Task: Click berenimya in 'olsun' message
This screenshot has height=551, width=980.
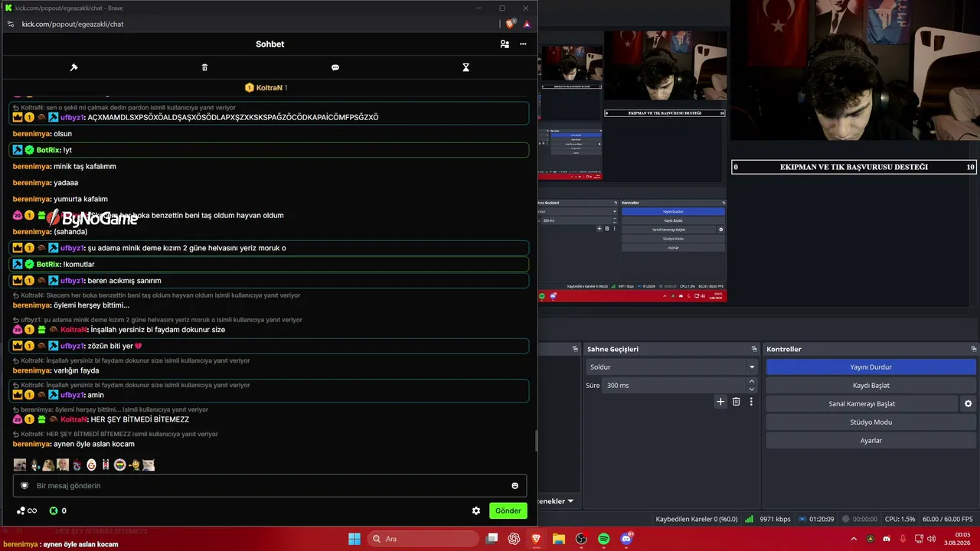Action: (x=31, y=134)
